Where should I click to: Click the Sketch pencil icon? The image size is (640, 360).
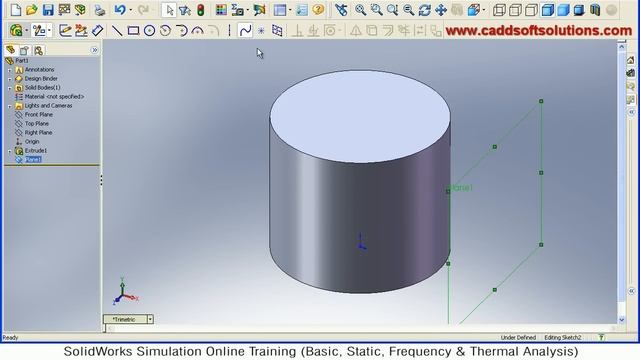(x=65, y=30)
